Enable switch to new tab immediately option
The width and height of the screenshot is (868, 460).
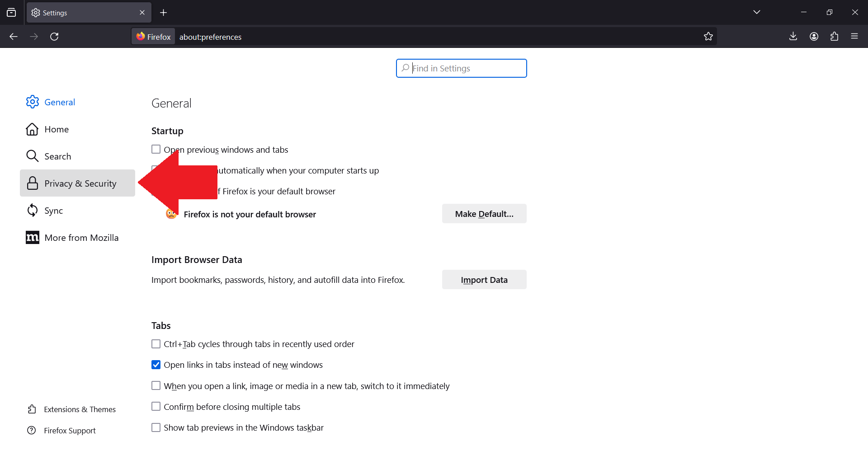tap(156, 385)
